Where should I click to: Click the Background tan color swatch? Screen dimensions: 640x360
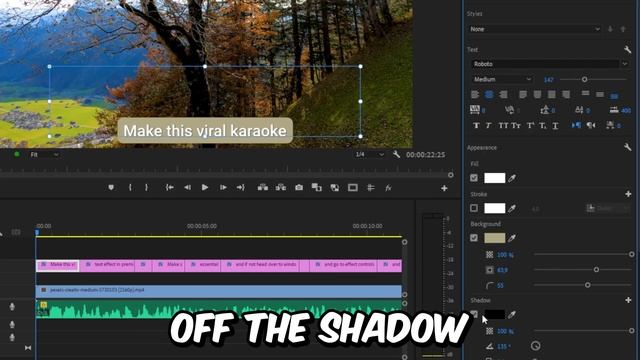coord(494,238)
